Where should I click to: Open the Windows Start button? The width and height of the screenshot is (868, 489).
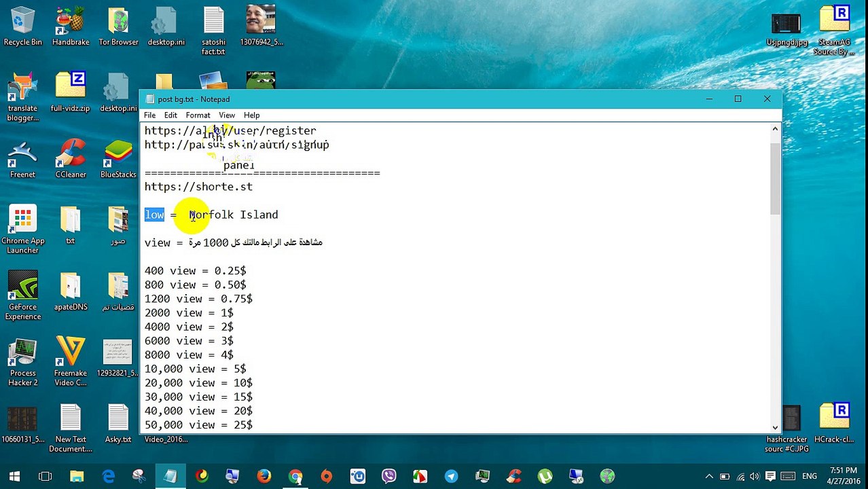point(14,476)
